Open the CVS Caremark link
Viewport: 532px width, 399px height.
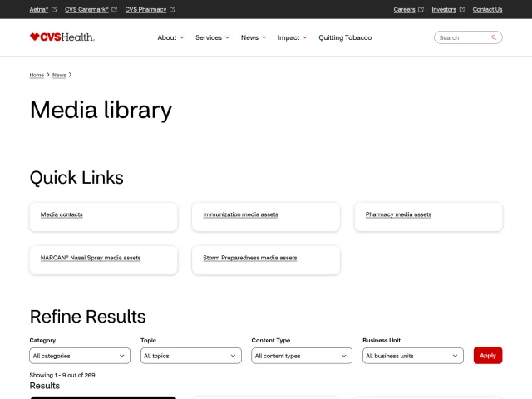(x=86, y=9)
